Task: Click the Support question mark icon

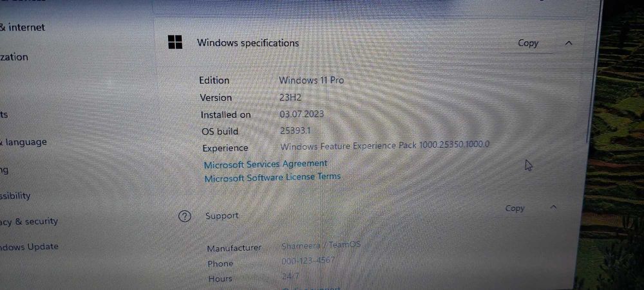Action: (185, 216)
